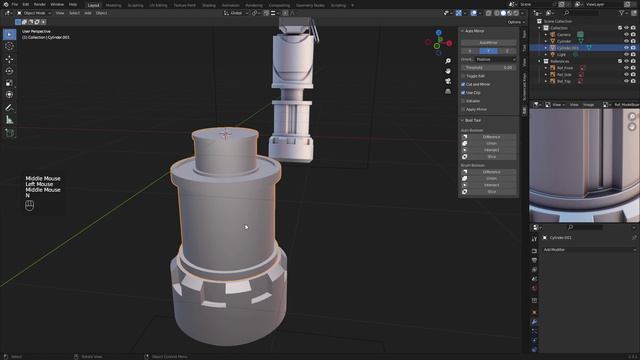Expand the Camera item in outliner
Screen dimensions: 640x360
click(546, 35)
